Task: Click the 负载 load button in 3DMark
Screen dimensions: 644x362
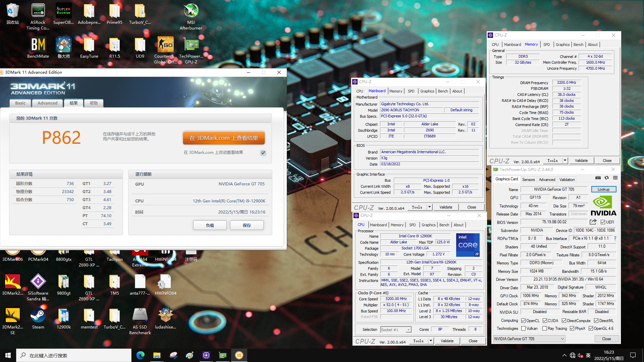Action: tap(210, 225)
